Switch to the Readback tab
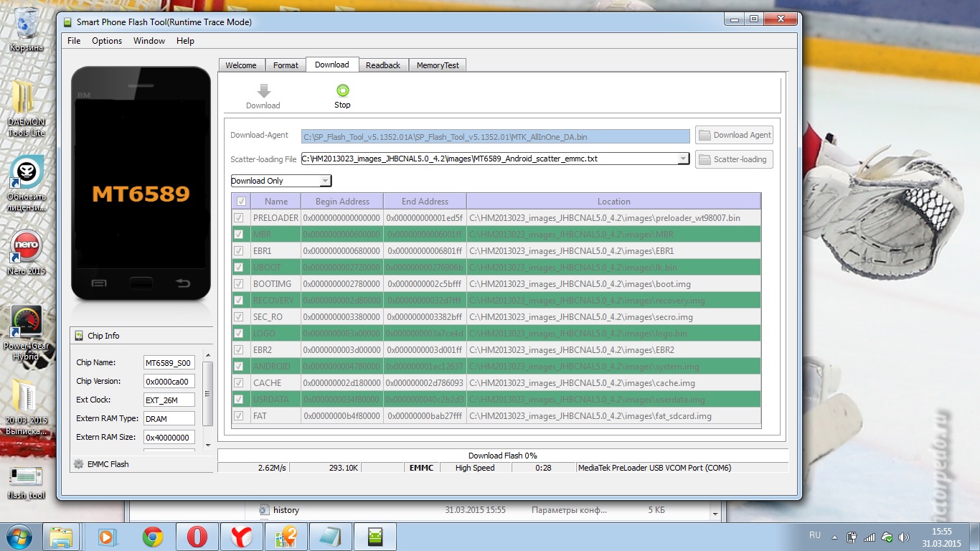980x551 pixels. coord(382,65)
